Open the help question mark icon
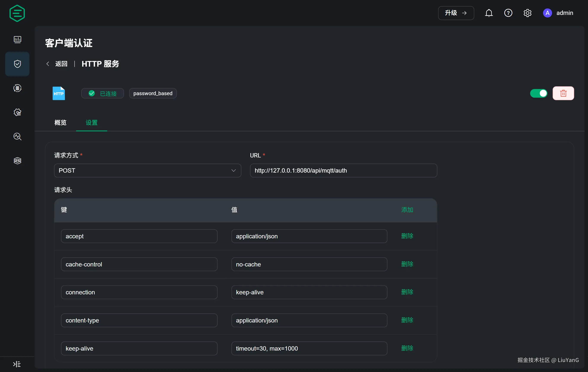The width and height of the screenshot is (588, 372). coord(508,13)
